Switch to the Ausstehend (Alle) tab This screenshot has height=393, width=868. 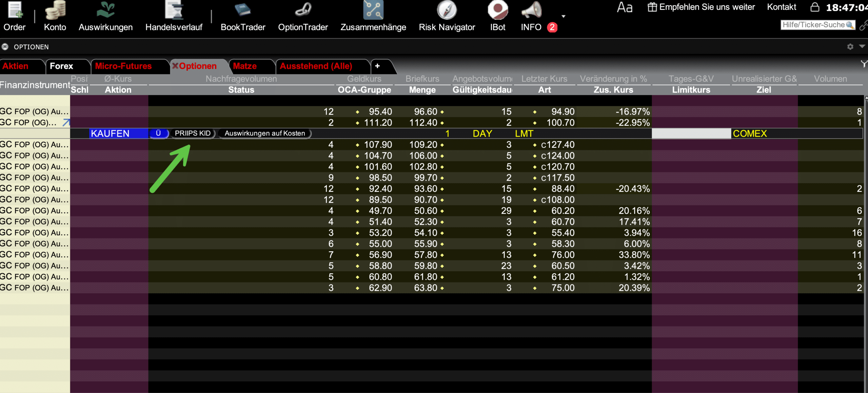(316, 66)
